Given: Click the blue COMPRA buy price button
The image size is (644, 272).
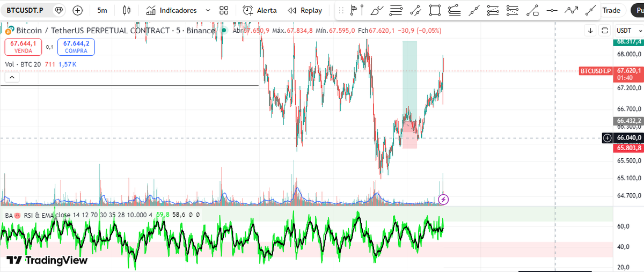Looking at the screenshot, I should (x=76, y=47).
